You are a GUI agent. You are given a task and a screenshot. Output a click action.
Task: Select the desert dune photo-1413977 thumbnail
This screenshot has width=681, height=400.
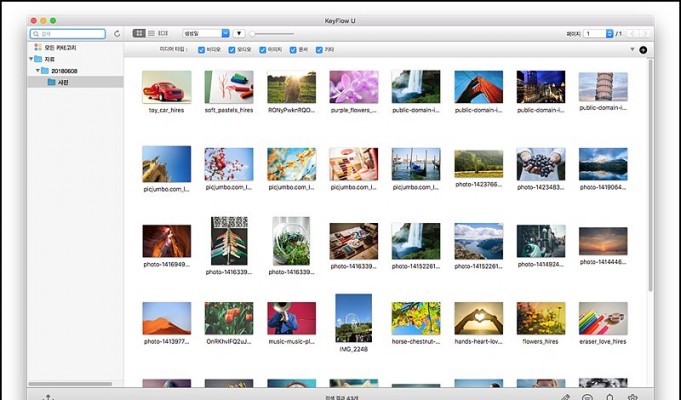click(167, 318)
